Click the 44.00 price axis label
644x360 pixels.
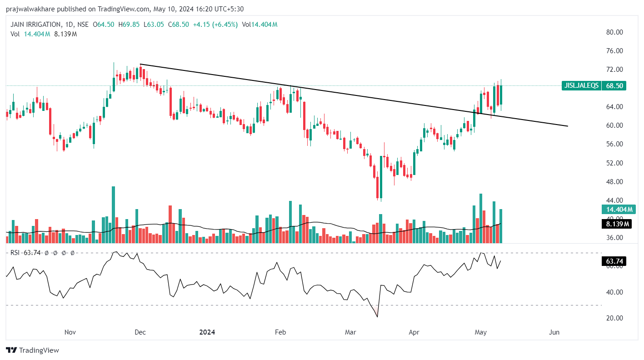pyautogui.click(x=614, y=200)
